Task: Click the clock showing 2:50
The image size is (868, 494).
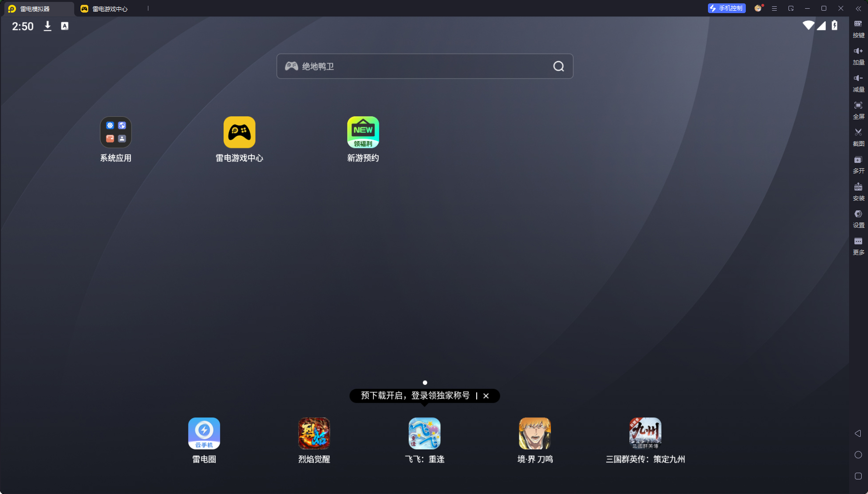Action: (23, 26)
